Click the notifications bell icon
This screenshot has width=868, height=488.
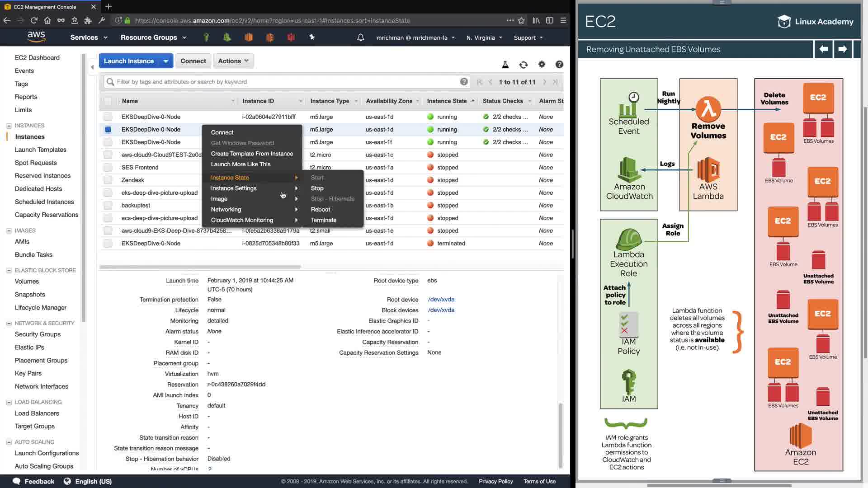point(360,38)
